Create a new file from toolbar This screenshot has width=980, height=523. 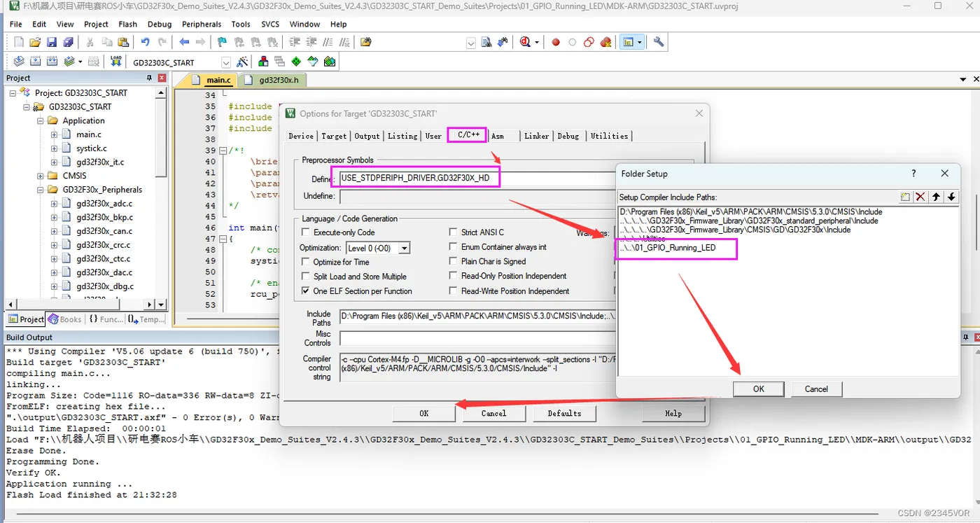click(19, 42)
